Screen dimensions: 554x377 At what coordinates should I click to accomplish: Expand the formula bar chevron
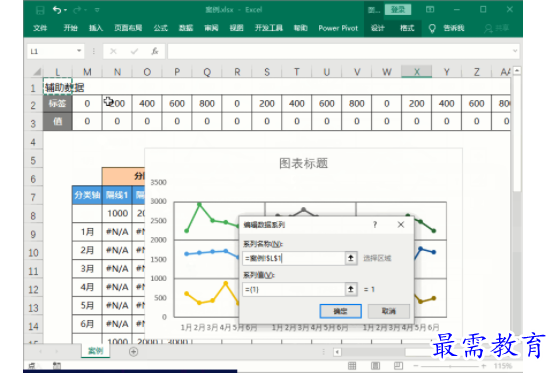[515, 51]
